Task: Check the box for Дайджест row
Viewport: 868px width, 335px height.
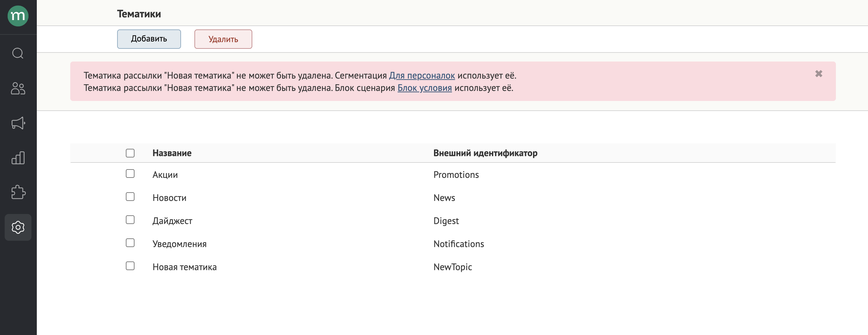Action: coord(130,220)
